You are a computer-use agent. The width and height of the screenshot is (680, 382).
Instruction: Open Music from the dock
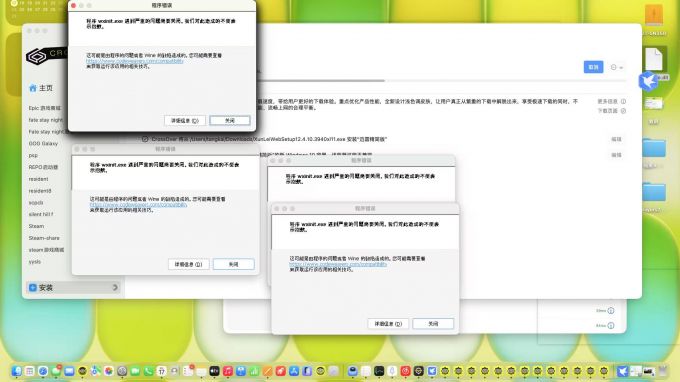tap(228, 371)
